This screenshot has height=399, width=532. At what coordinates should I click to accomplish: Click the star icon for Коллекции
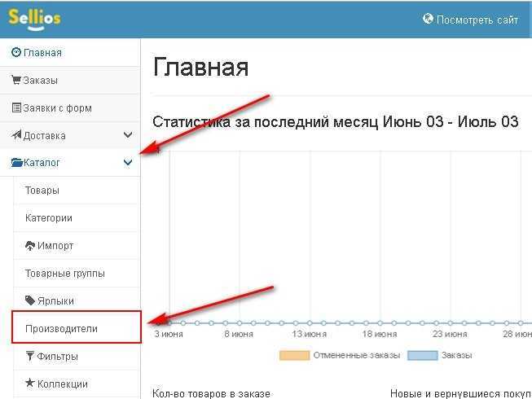[30, 383]
